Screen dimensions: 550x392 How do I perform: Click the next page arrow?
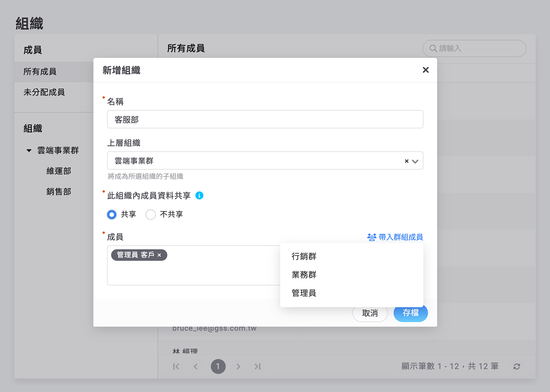238,366
